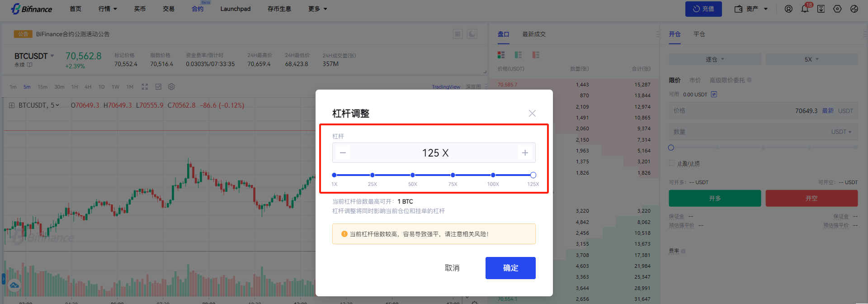Click the download app icon in header

821,9
